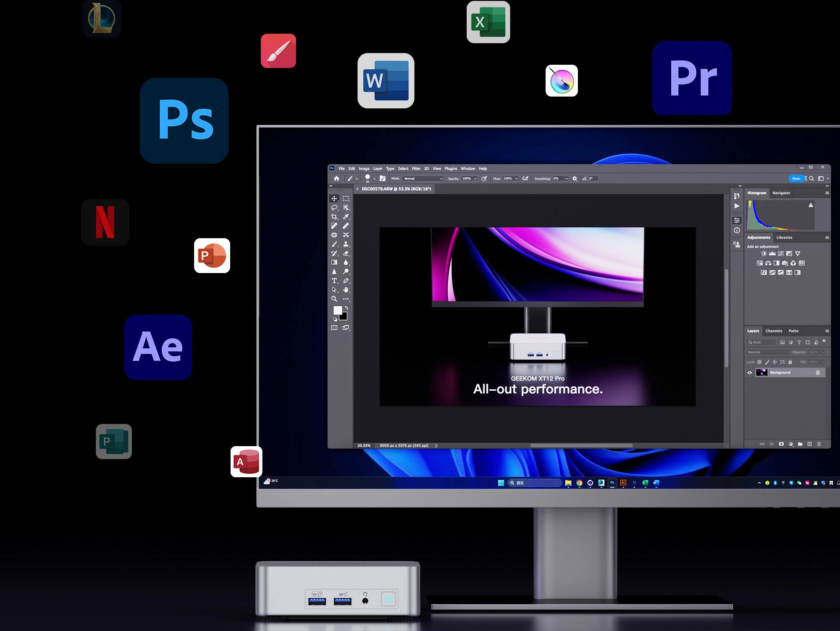
Task: Add a Levels adjustment
Action: click(x=772, y=254)
